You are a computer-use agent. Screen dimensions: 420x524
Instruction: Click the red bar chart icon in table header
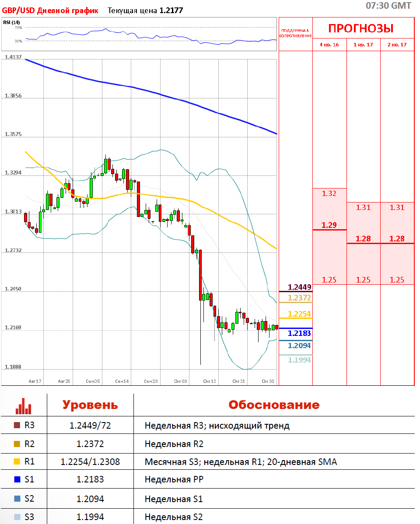click(x=24, y=405)
